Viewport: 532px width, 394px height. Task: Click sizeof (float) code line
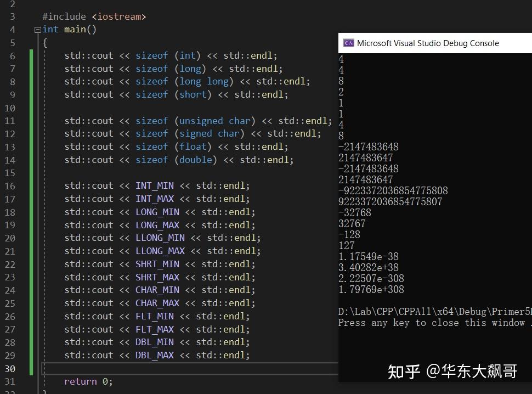coord(176,147)
